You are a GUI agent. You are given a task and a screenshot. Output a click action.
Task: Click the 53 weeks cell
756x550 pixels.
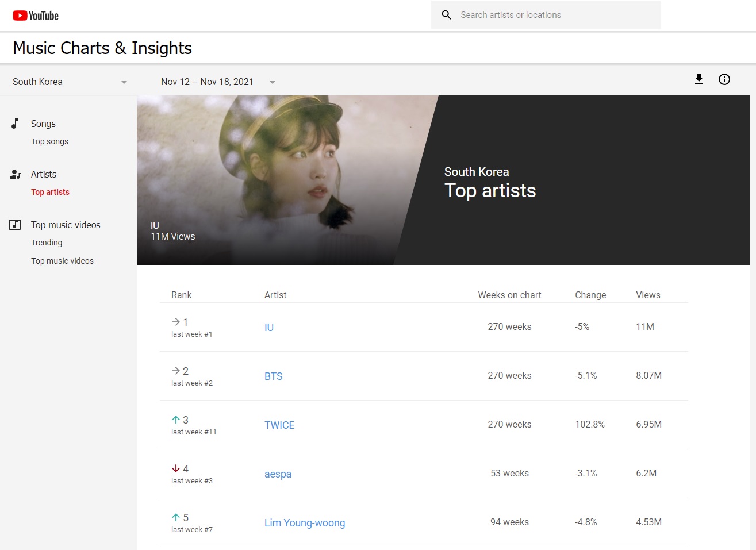[509, 473]
